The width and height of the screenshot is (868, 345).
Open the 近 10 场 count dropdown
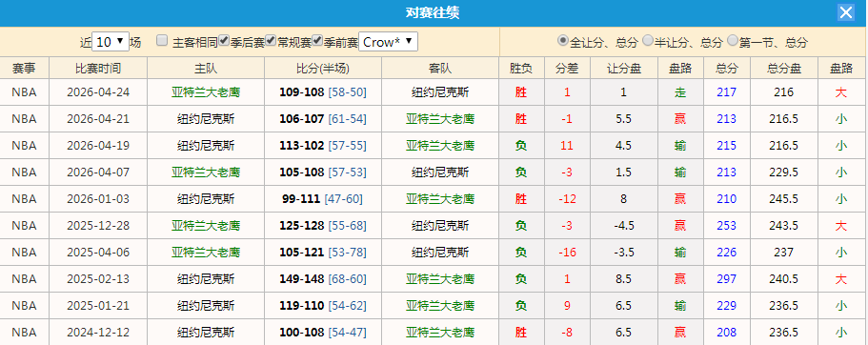point(111,42)
